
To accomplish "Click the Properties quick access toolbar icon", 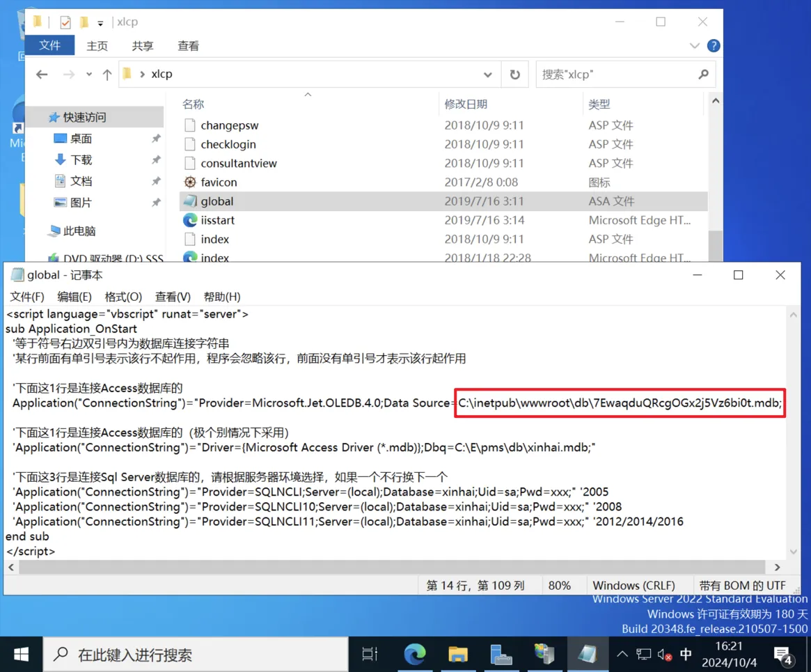I will [x=65, y=22].
